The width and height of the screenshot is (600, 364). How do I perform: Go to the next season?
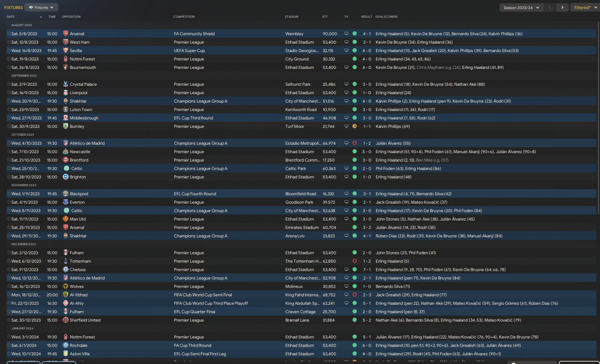tap(562, 7)
